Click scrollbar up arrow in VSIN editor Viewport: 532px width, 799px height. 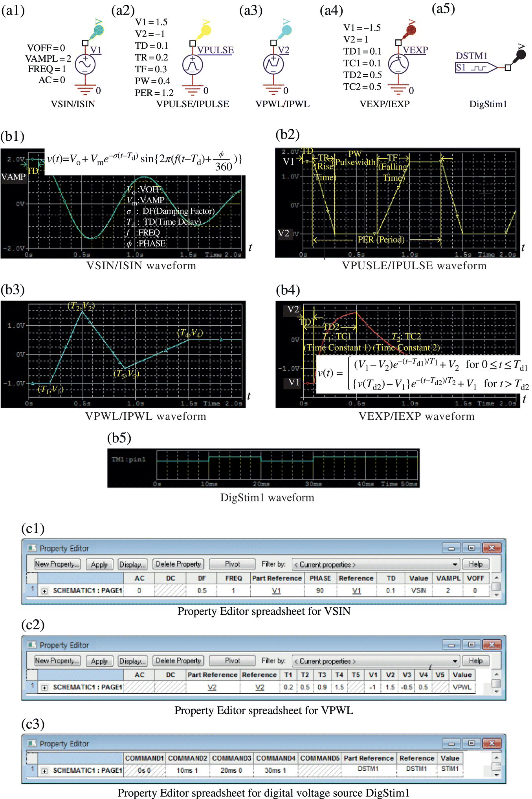[x=496, y=577]
